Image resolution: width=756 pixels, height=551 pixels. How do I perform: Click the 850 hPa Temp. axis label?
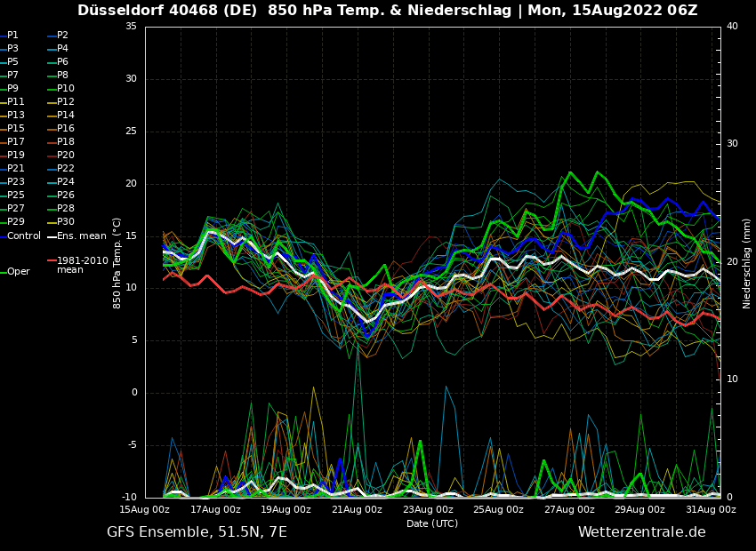click(117, 263)
